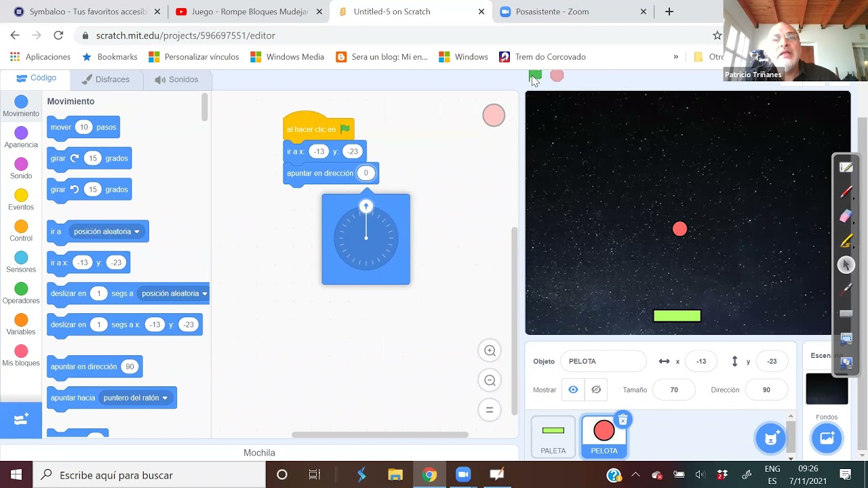Delete the PELOTA sprite with trash icon
Image resolution: width=868 pixels, height=488 pixels.
pos(623,420)
